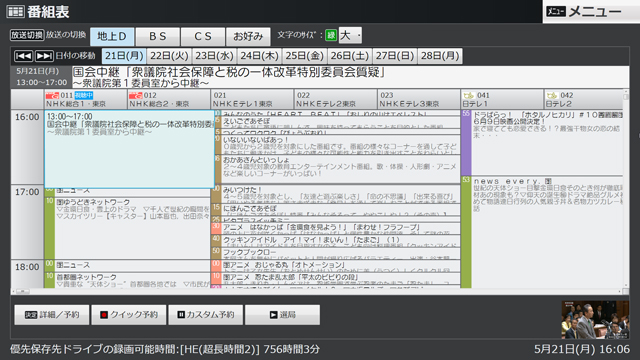The image size is (640, 360).
Task: Click the 視聴中 badge on channel 011
Action: tap(84, 96)
